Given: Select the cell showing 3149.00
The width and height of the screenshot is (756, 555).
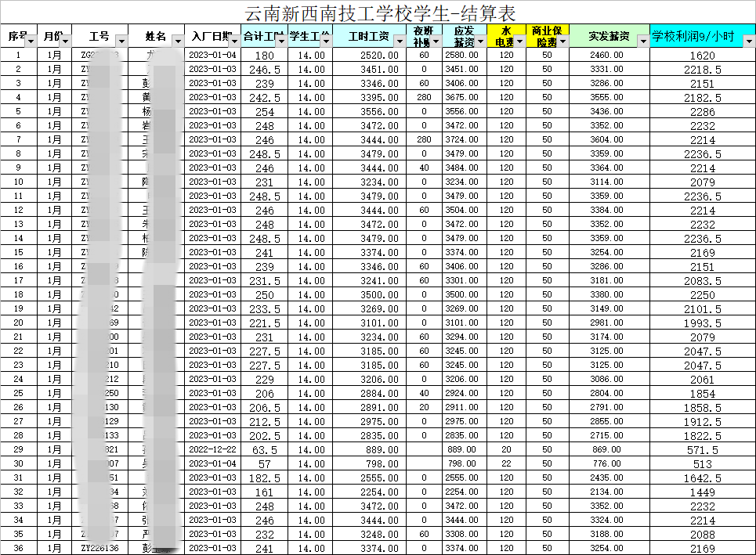Looking at the screenshot, I should [x=610, y=308].
